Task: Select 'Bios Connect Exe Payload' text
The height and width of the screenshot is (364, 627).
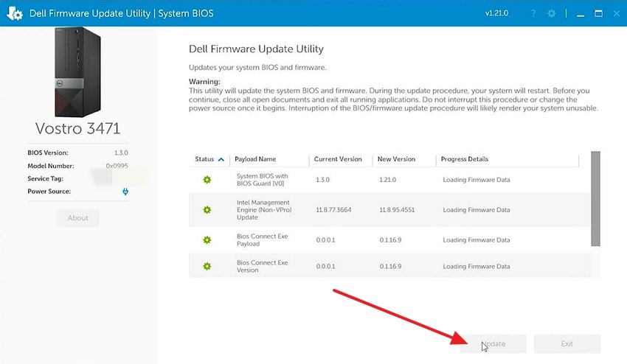Action: (262, 239)
